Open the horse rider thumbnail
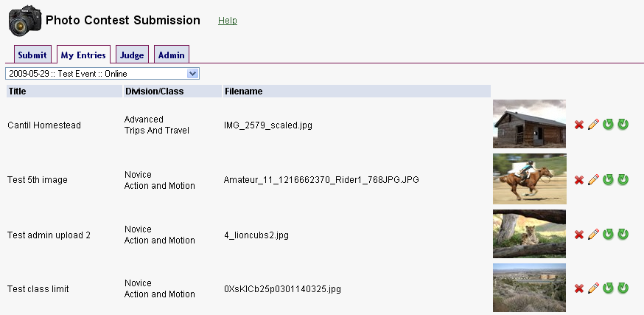The width and height of the screenshot is (644, 315). [x=529, y=179]
